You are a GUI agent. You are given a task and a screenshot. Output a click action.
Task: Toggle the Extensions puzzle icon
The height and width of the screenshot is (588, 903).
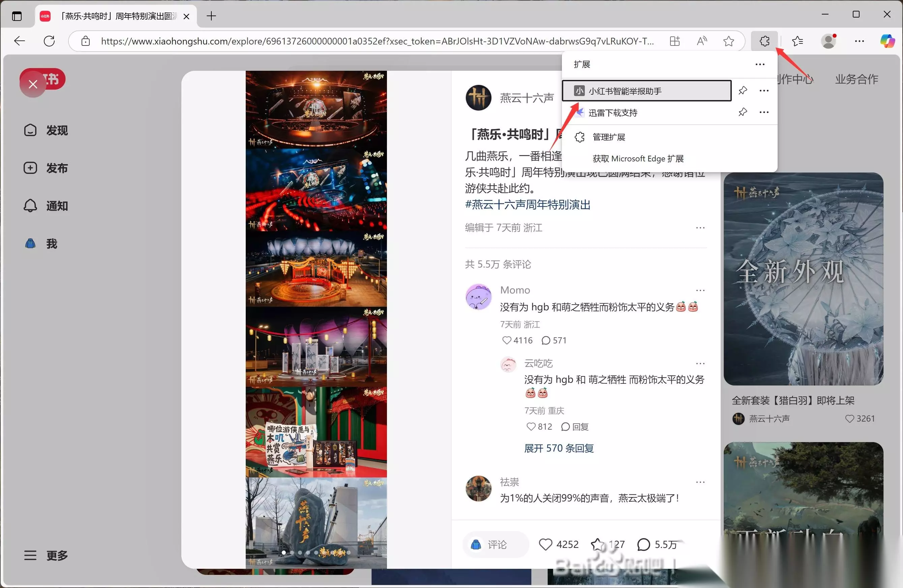pyautogui.click(x=764, y=40)
